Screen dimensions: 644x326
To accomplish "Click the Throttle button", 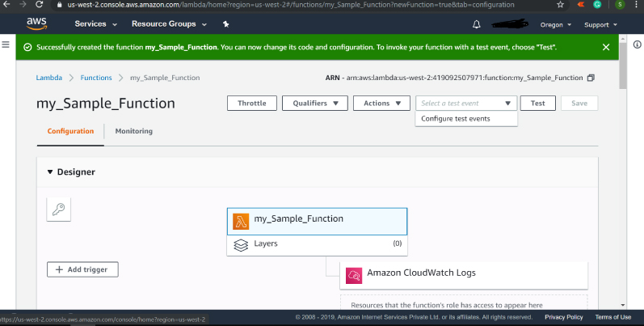I will 252,104.
